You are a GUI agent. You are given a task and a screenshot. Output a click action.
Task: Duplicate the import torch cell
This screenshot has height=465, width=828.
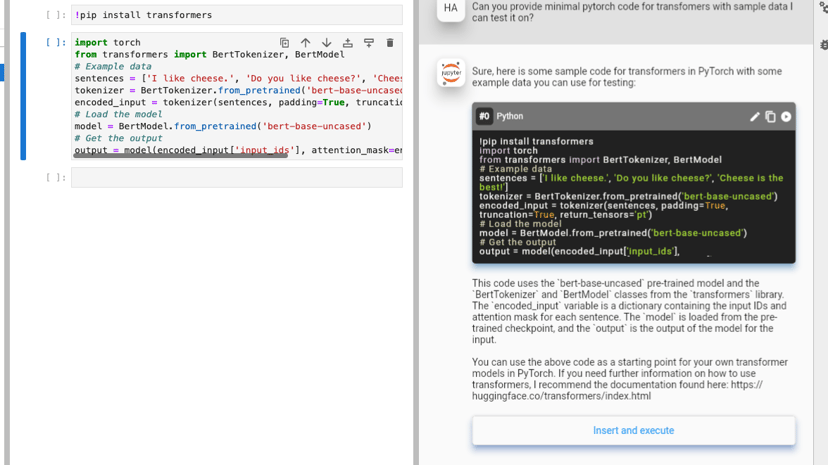(284, 43)
